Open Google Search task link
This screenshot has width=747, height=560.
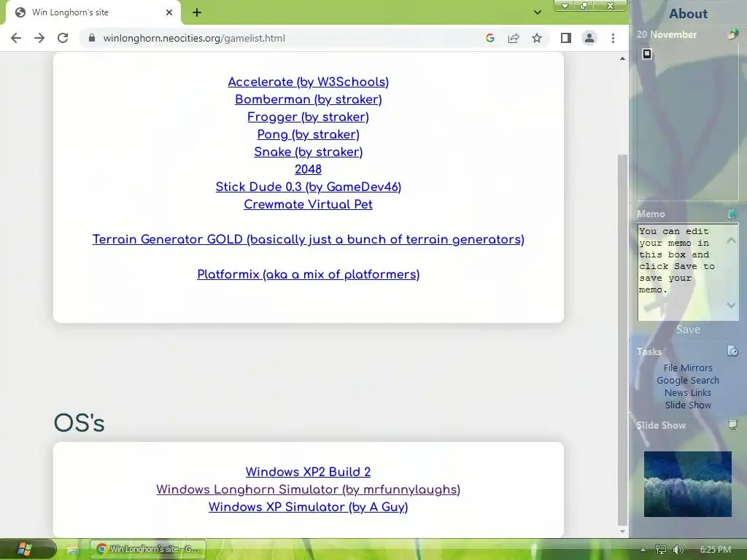[688, 380]
